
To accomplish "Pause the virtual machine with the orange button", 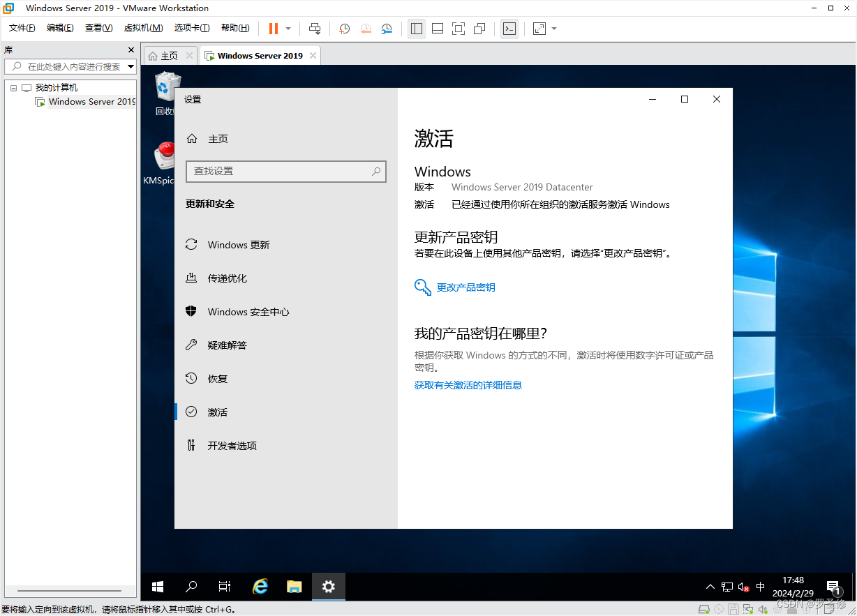I will pos(274,29).
